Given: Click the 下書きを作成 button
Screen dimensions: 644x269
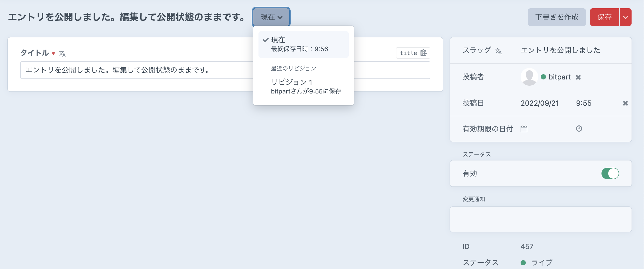Looking at the screenshot, I should 556,17.
